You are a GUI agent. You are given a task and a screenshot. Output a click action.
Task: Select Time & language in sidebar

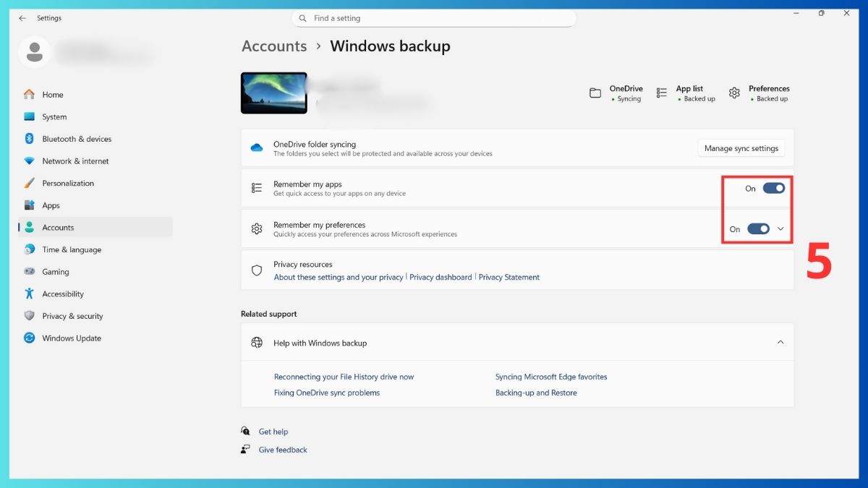coord(72,250)
